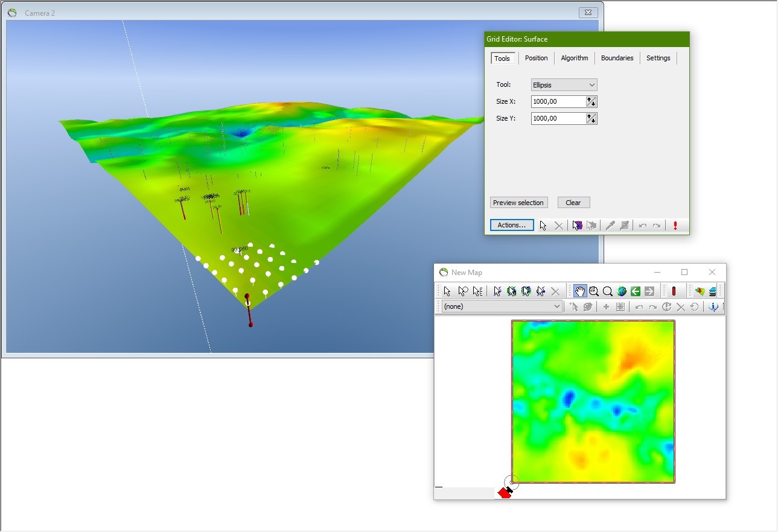Screen dimensions: 778x532
Task: Open the Tool dropdown showing Ellipsis
Action: tap(564, 85)
